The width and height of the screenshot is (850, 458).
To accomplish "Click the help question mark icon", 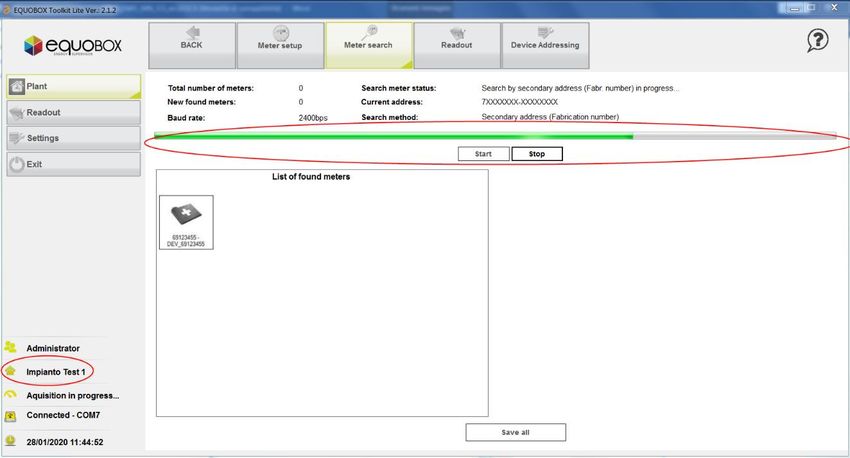I will [x=817, y=40].
